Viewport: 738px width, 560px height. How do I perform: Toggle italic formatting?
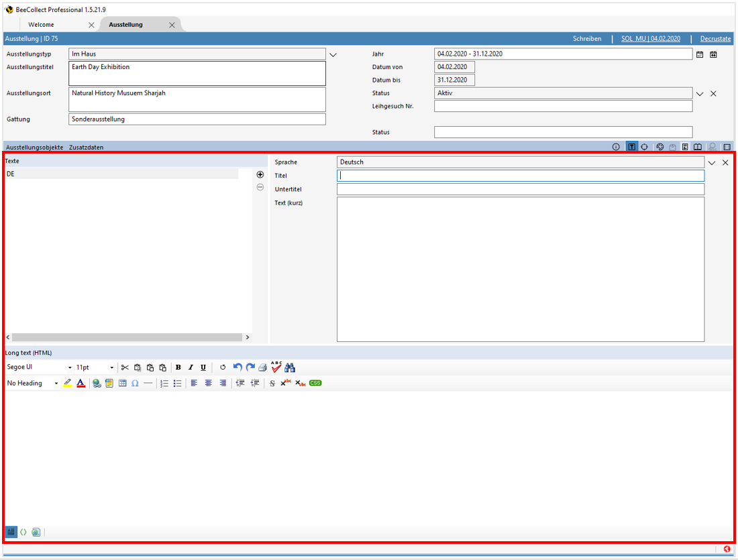191,368
